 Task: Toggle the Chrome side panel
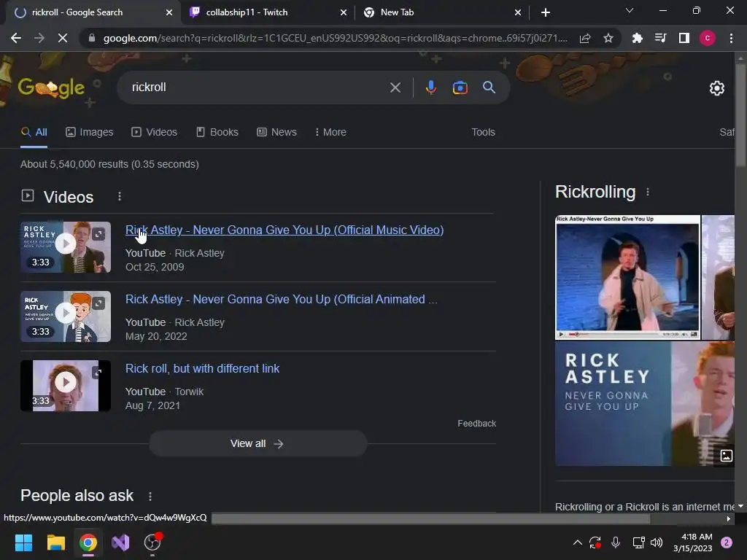684,38
